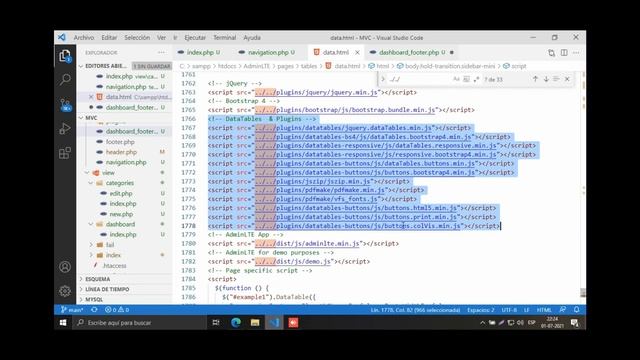The width and height of the screenshot is (640, 360).
Task: Collapse the view folder
Action: pyautogui.click(x=87, y=173)
